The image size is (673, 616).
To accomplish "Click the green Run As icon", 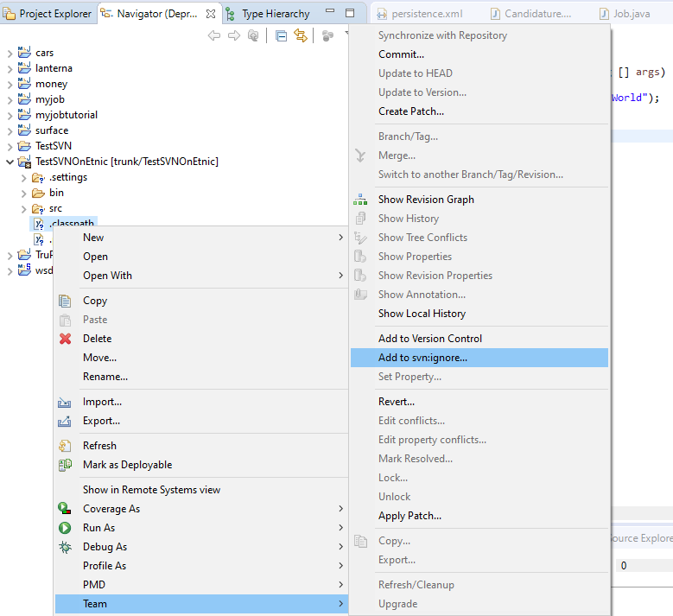I will click(65, 528).
